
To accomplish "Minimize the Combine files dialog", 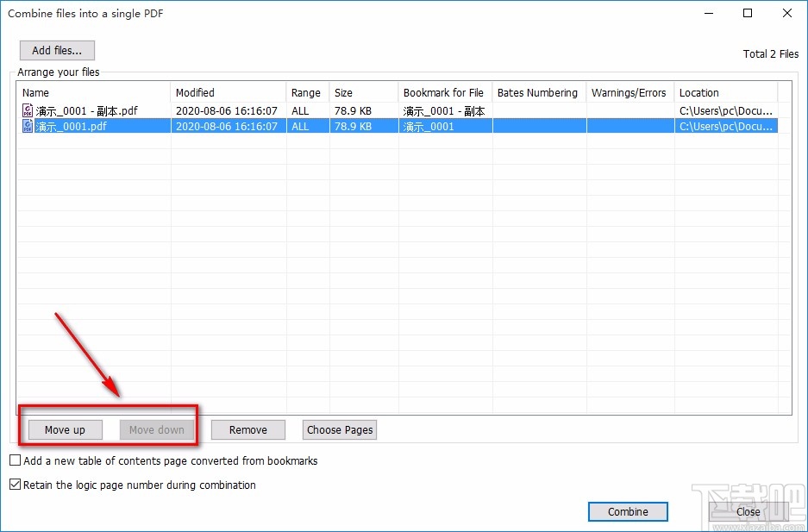I will tap(708, 14).
